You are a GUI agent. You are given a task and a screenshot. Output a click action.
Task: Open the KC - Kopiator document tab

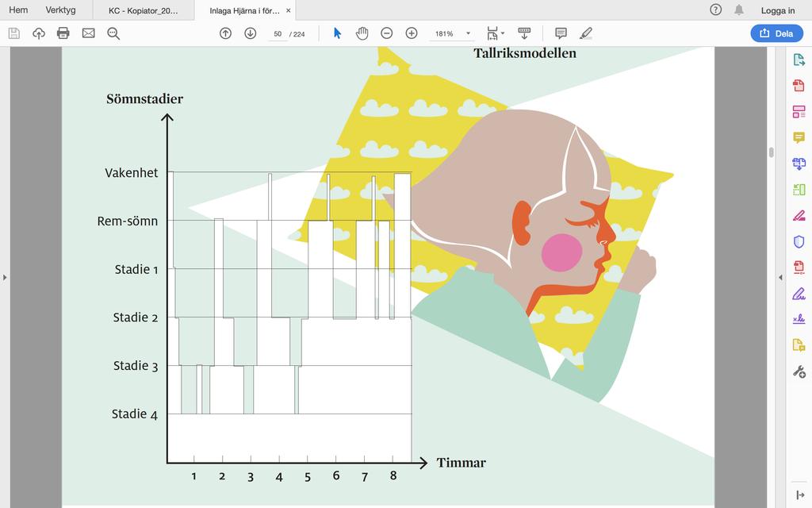pos(144,10)
